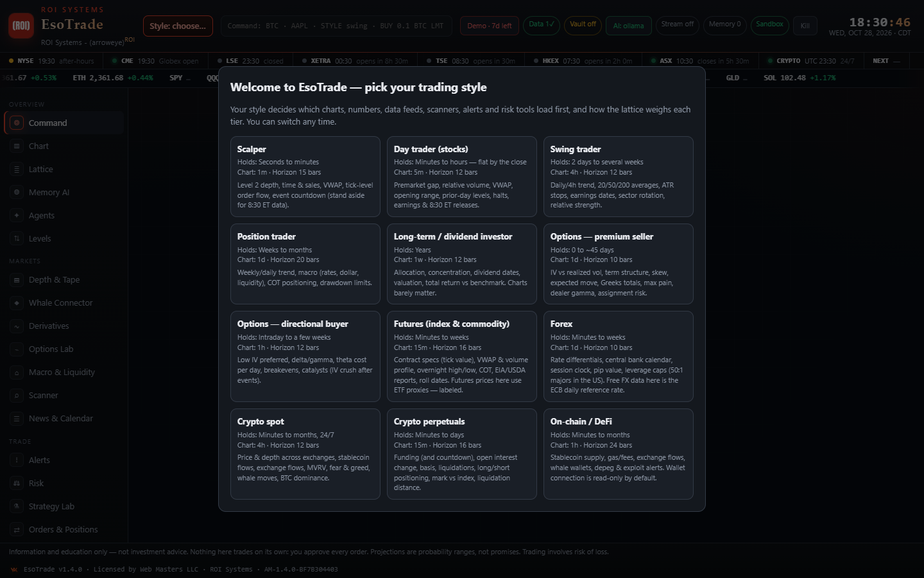Open the News & Calendar icon
This screenshot has height=578, width=924.
click(x=17, y=418)
